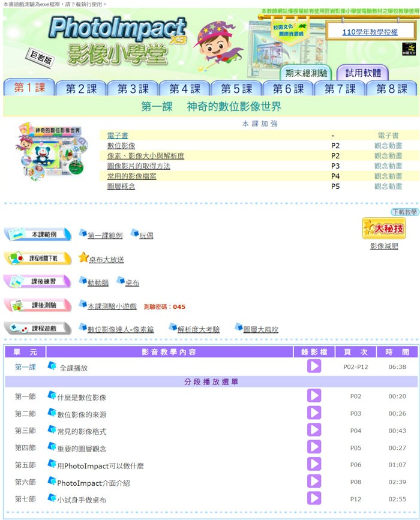Open the 電子書 link in lesson list
The width and height of the screenshot is (420, 520).
pyautogui.click(x=118, y=136)
